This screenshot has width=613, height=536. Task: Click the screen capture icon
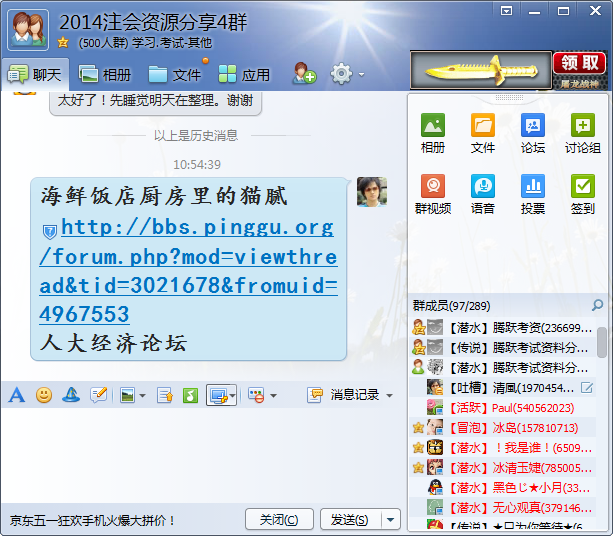point(219,396)
